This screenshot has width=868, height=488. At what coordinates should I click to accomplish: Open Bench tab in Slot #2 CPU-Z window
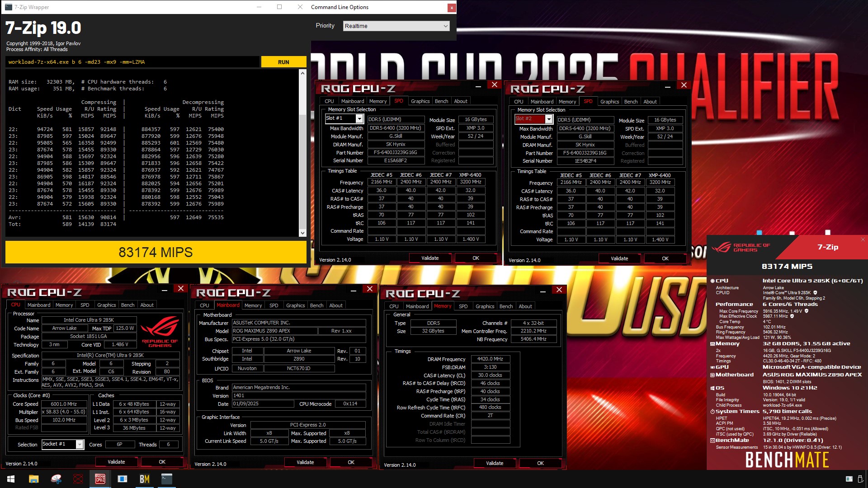coord(631,102)
